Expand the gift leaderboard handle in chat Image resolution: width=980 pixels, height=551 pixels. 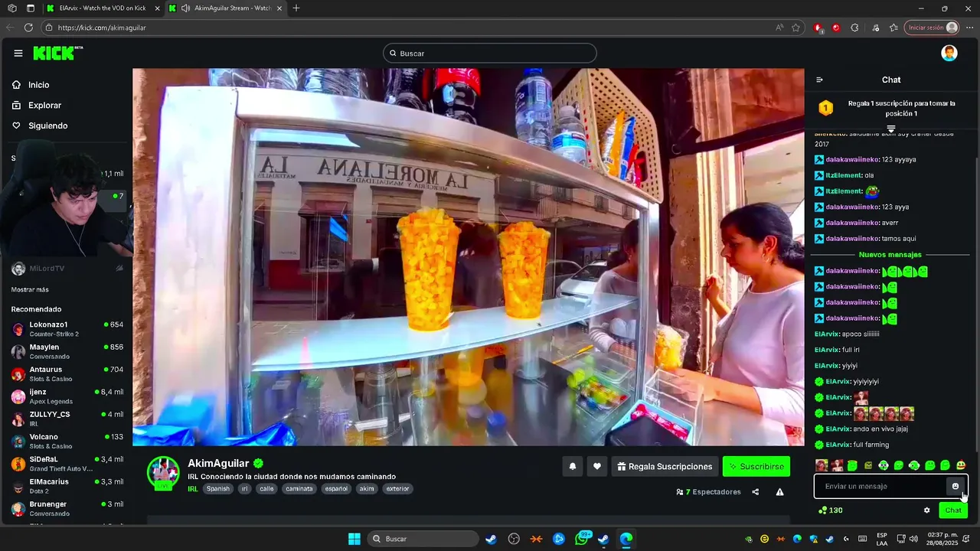[890, 129]
